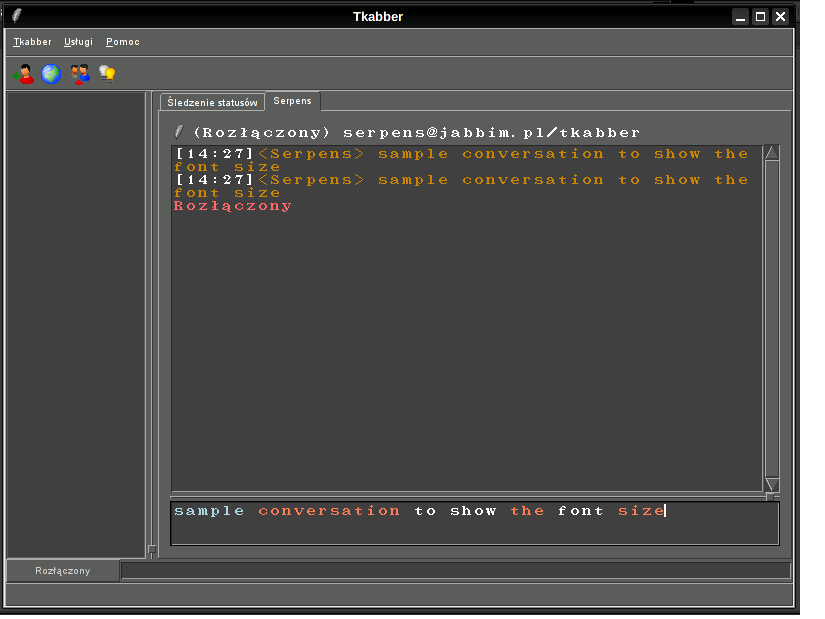Click the chat/input pane divider handle
This screenshot has width=825, height=619.
pyautogui.click(x=770, y=496)
